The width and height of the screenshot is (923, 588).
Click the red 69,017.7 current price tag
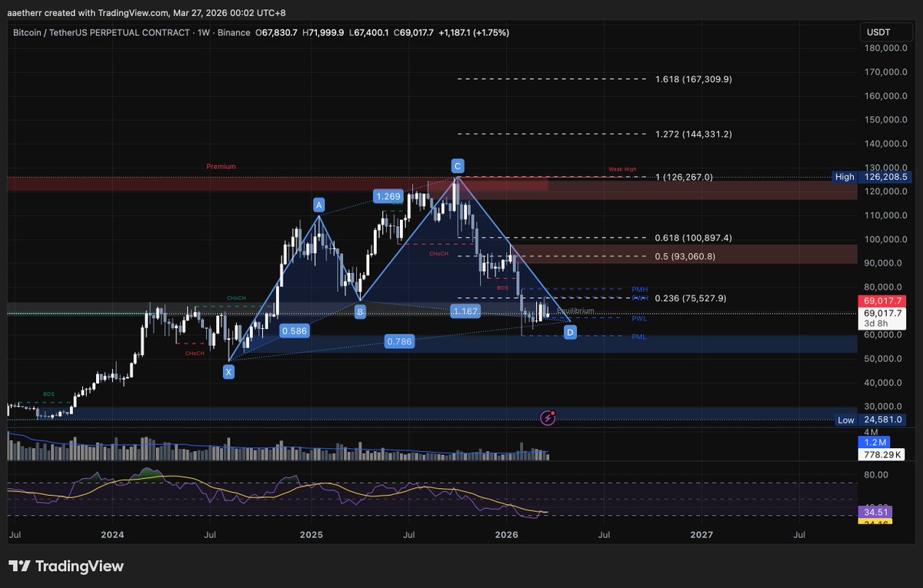click(882, 303)
